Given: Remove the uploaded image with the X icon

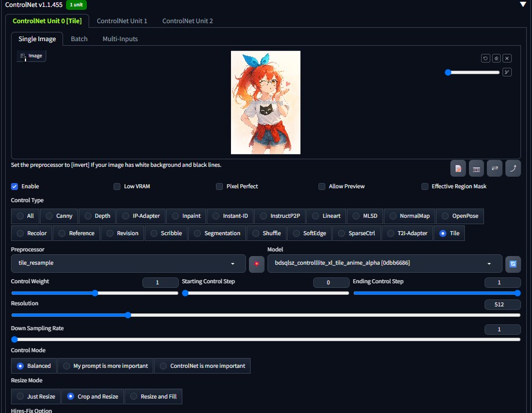Looking at the screenshot, I should tap(507, 59).
